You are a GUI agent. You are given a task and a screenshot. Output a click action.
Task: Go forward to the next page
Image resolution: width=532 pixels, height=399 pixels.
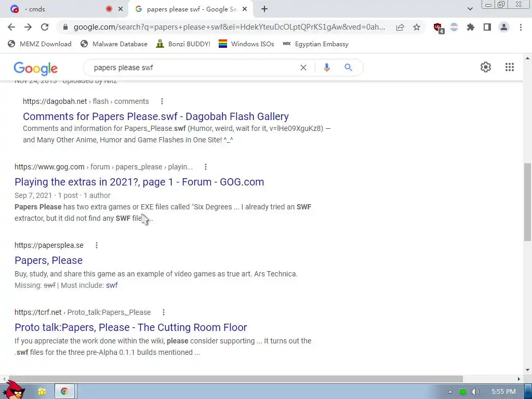click(28, 27)
